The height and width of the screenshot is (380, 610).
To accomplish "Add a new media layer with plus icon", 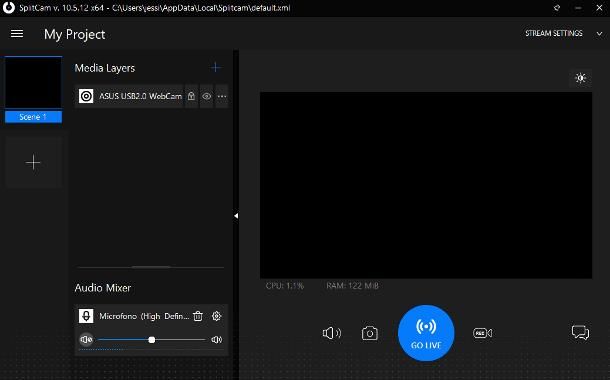I will tap(216, 68).
